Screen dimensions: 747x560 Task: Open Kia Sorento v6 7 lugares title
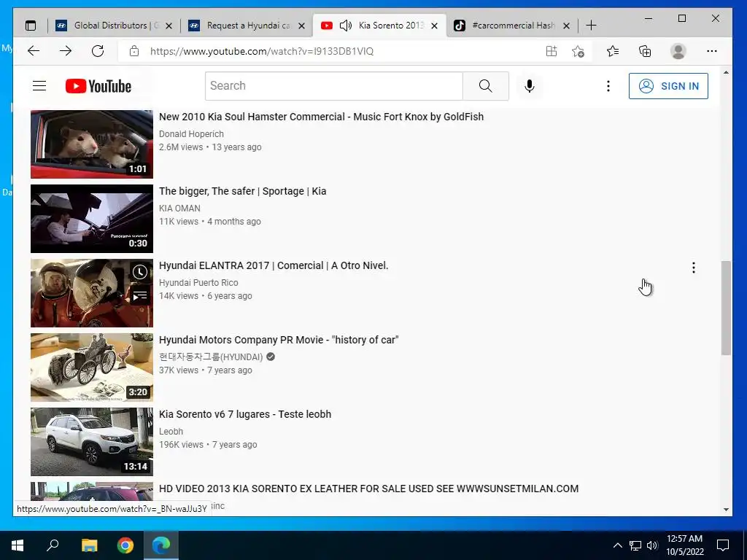tap(245, 414)
